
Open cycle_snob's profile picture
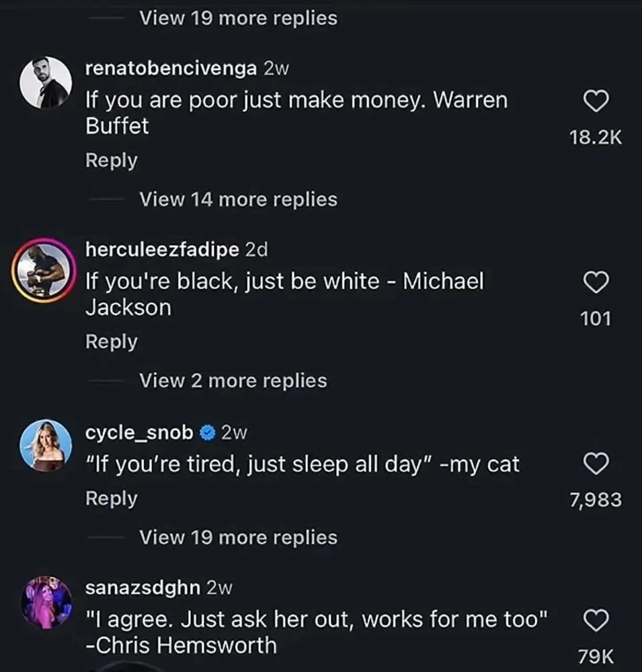point(45,444)
